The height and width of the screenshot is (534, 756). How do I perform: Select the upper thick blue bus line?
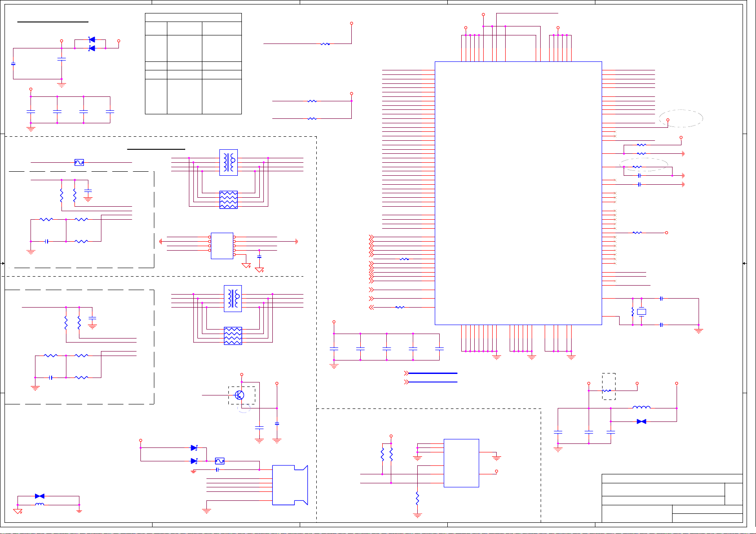tap(433, 373)
